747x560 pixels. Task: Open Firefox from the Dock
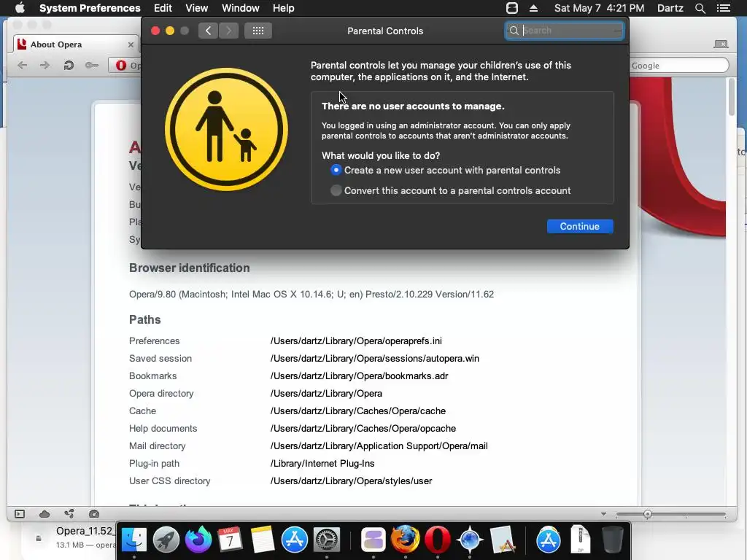(x=406, y=540)
